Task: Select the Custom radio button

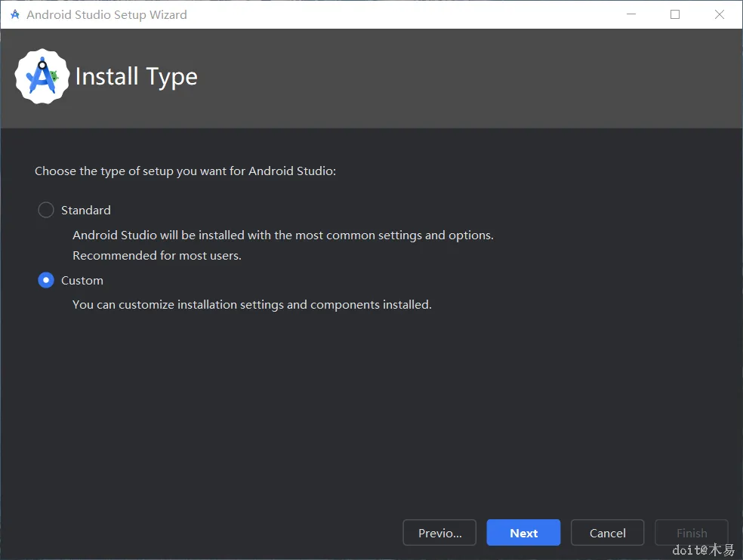Action: pyautogui.click(x=46, y=281)
